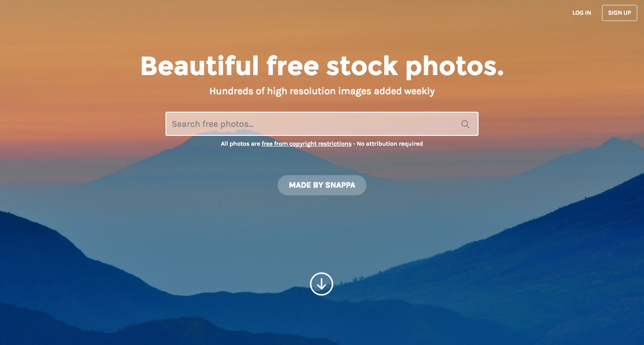Open the free from copyright restrictions link
Screen dimensions: 644x345
pyautogui.click(x=306, y=144)
